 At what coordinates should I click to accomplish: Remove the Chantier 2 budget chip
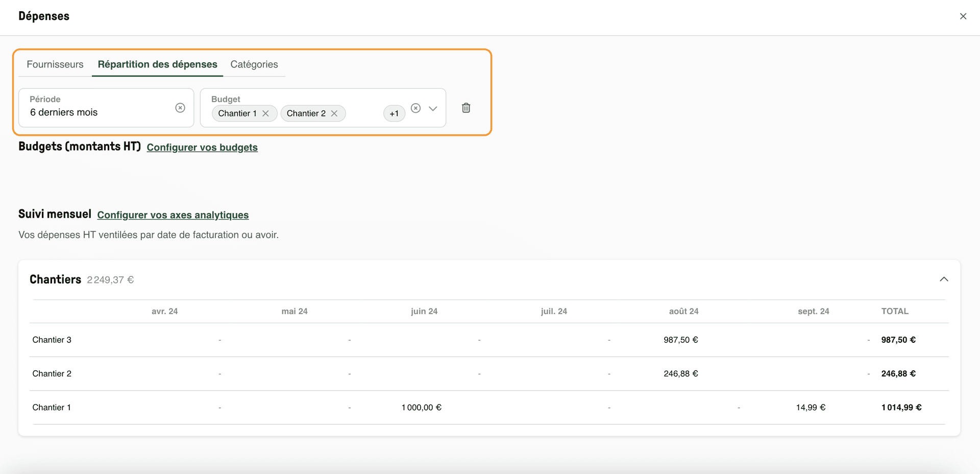pyautogui.click(x=334, y=113)
